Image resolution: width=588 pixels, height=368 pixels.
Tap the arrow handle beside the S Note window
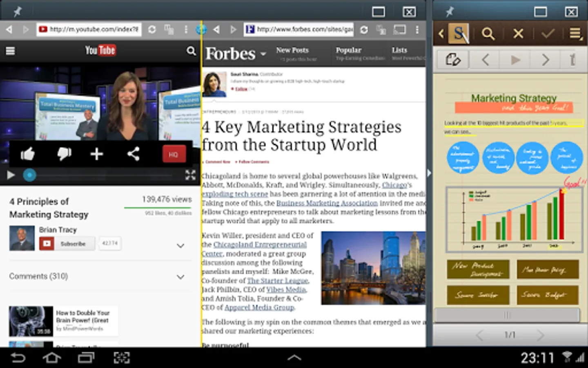click(429, 173)
